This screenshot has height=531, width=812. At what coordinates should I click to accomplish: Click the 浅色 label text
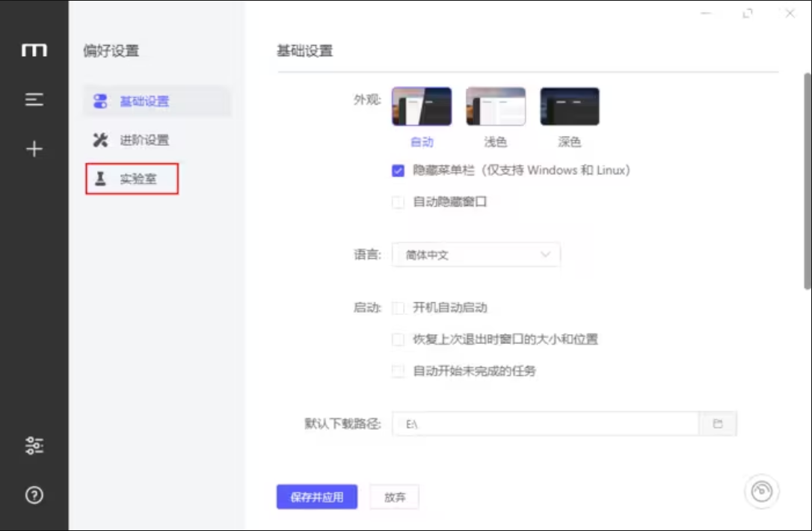click(x=496, y=142)
